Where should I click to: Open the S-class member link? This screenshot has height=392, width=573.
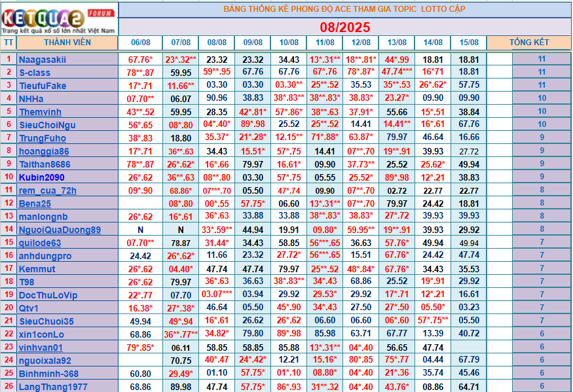pyautogui.click(x=35, y=73)
